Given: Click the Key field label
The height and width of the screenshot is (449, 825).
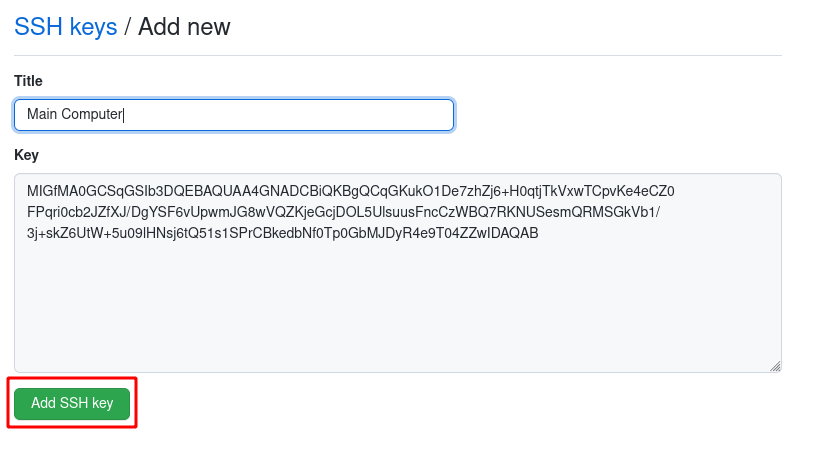Looking at the screenshot, I should coord(26,155).
